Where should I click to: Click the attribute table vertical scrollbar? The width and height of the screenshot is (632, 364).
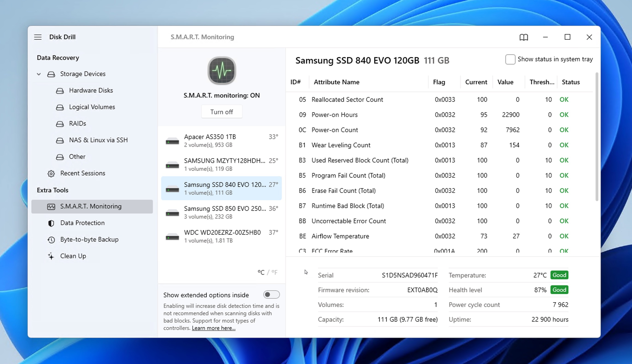click(x=597, y=136)
